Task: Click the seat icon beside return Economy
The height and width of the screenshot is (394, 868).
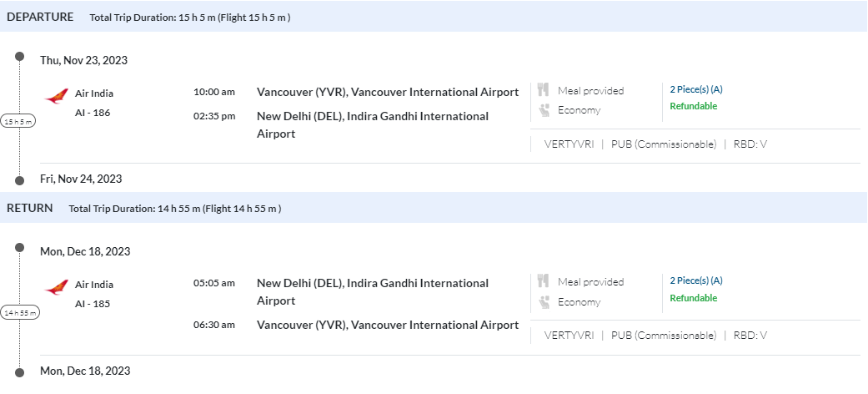Action: point(543,301)
